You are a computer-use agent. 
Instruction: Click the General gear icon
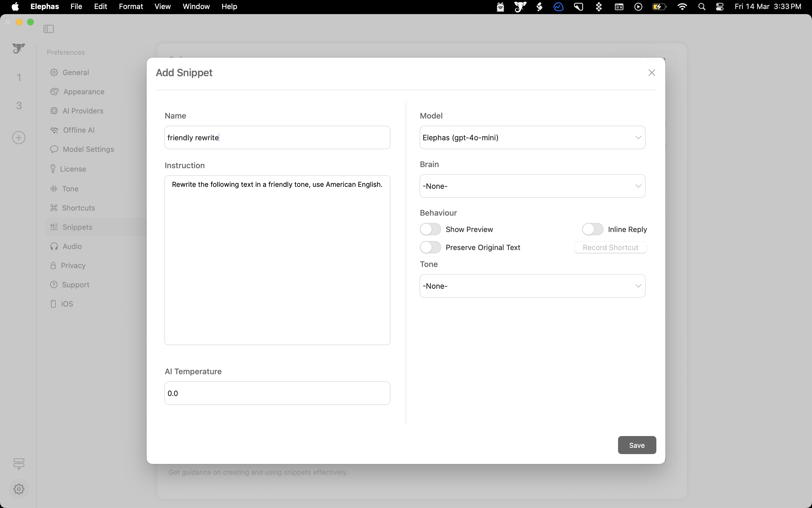pos(54,73)
